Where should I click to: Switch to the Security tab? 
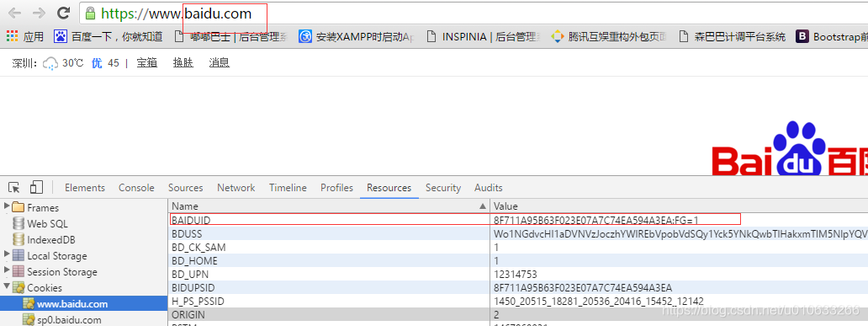coord(443,188)
